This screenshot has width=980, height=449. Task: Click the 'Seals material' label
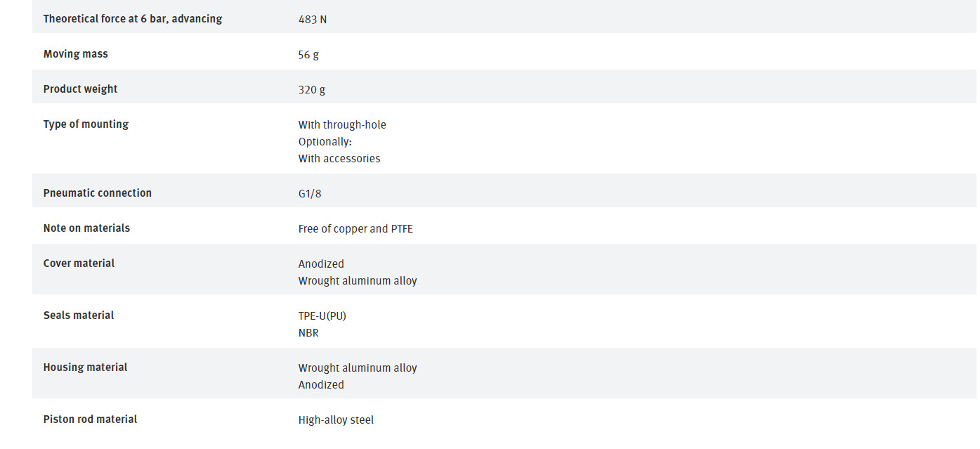(x=79, y=315)
